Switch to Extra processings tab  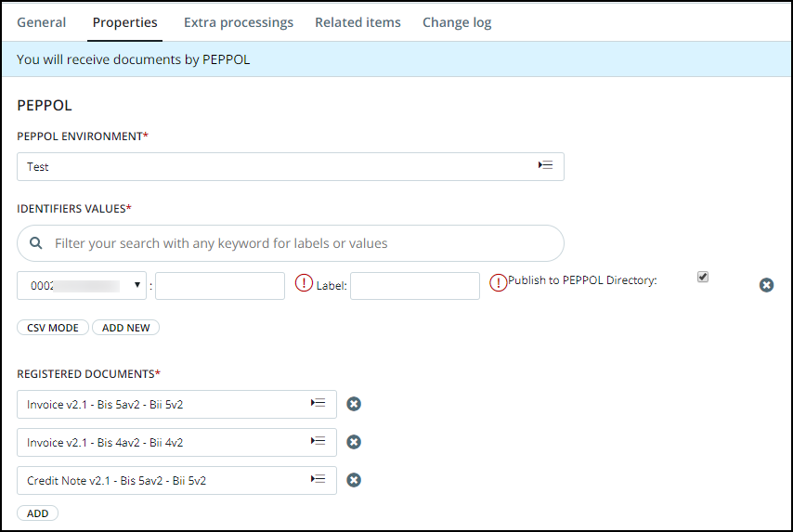pos(239,23)
